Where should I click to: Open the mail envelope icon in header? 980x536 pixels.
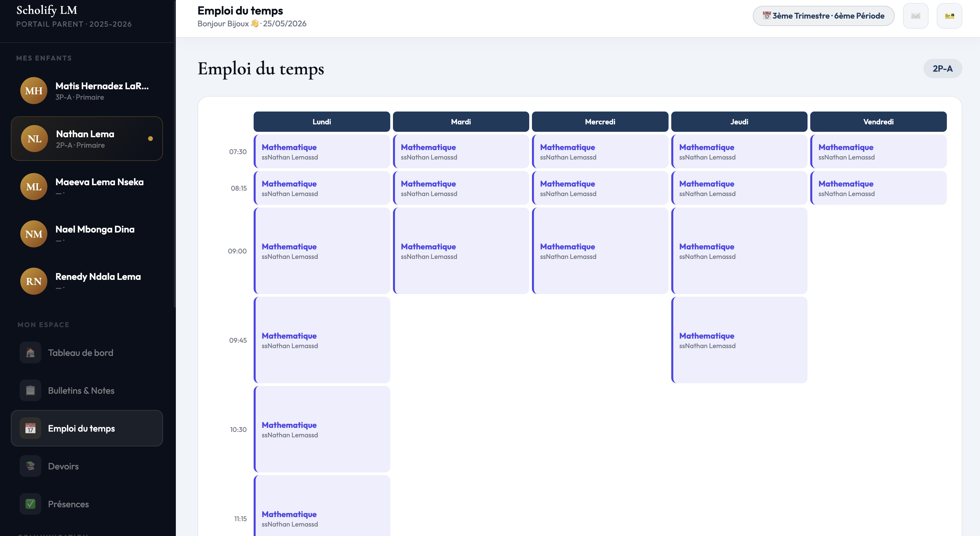915,16
